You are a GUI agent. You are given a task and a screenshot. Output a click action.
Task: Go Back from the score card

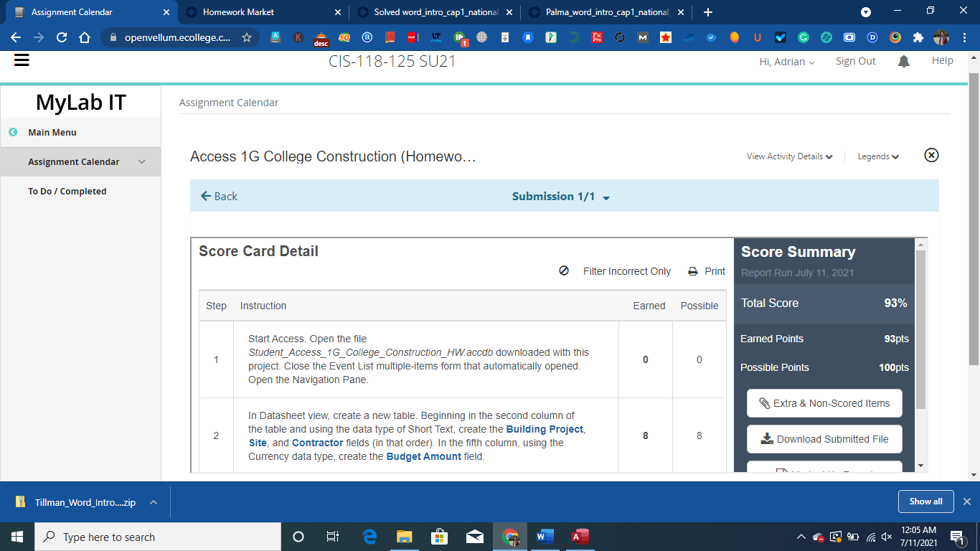(x=219, y=196)
